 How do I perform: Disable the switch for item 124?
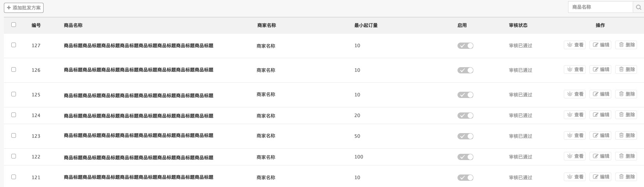(465, 116)
